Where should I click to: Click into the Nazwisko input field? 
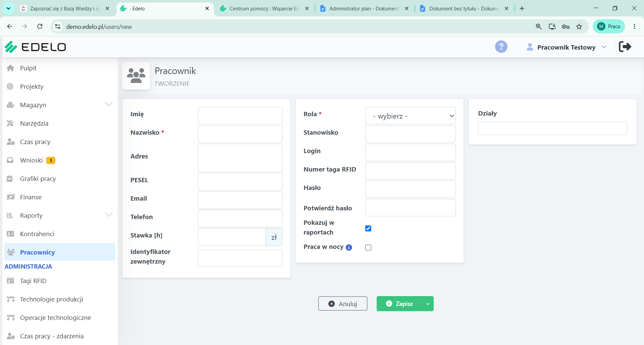coord(240,134)
